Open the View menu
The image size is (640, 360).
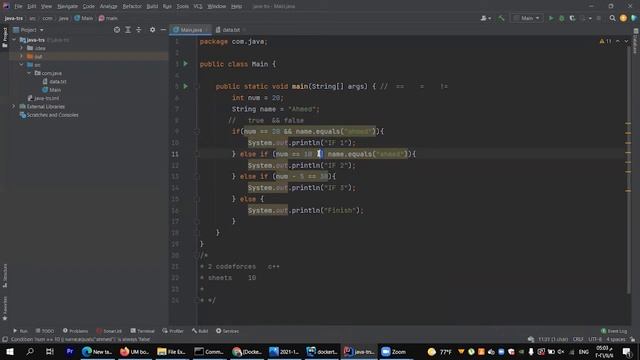tap(46, 7)
